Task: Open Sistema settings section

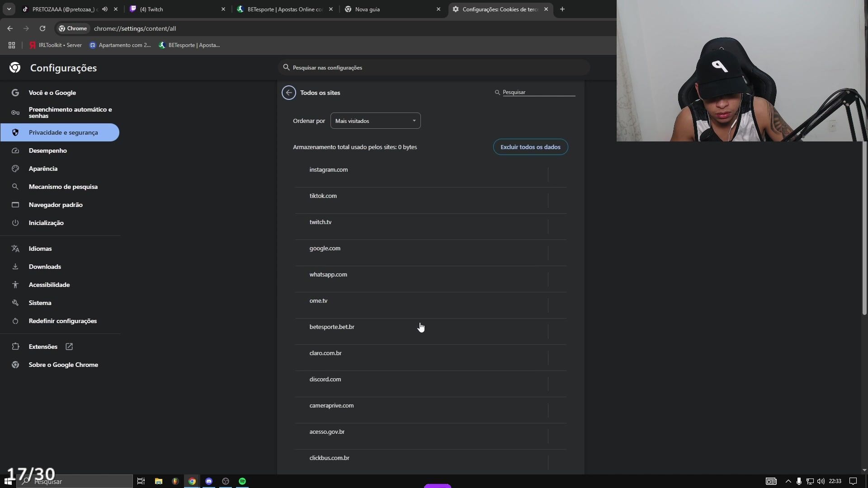Action: click(60, 303)
